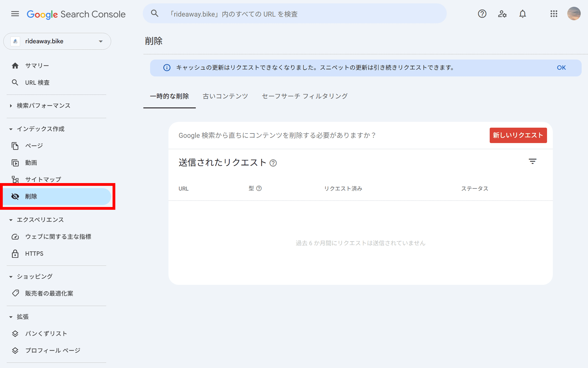Open the サイトマップ item icon
The height and width of the screenshot is (368, 588).
[x=15, y=180]
